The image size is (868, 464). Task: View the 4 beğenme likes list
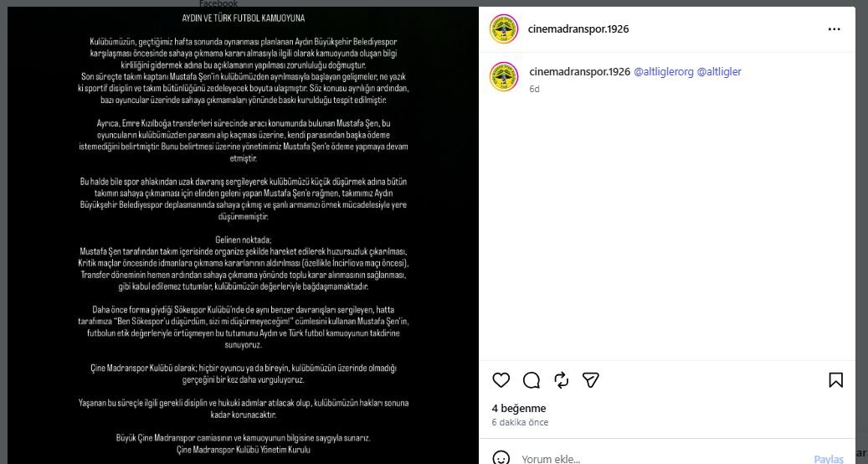[519, 408]
